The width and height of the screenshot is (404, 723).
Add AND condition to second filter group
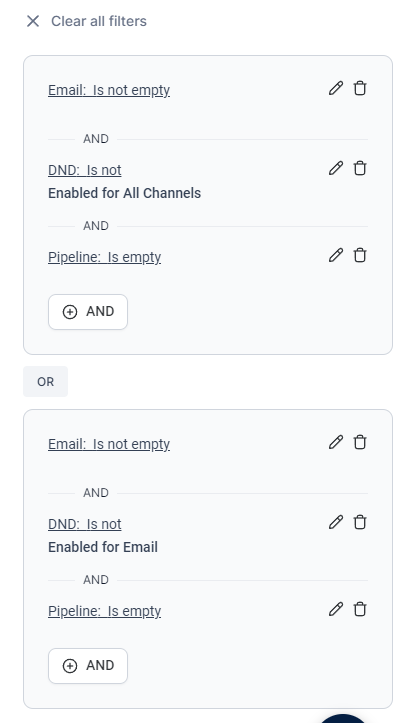(x=88, y=666)
